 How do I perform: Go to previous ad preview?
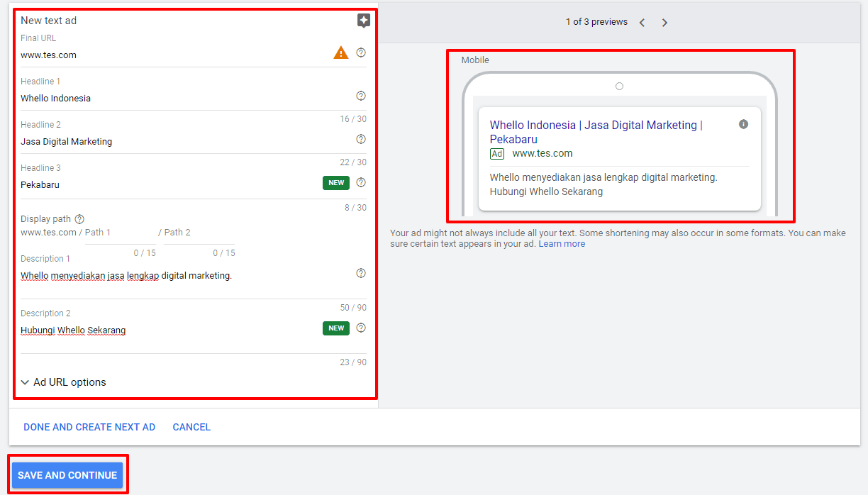pos(642,23)
